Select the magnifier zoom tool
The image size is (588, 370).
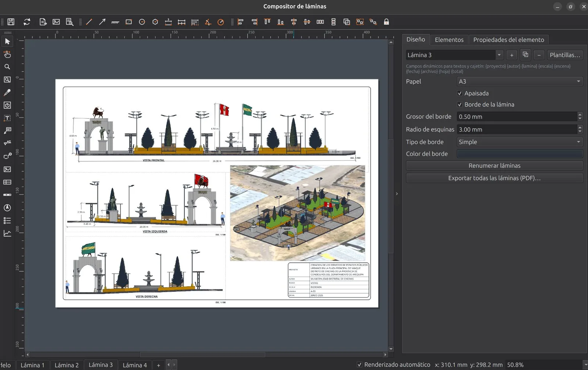tap(7, 67)
